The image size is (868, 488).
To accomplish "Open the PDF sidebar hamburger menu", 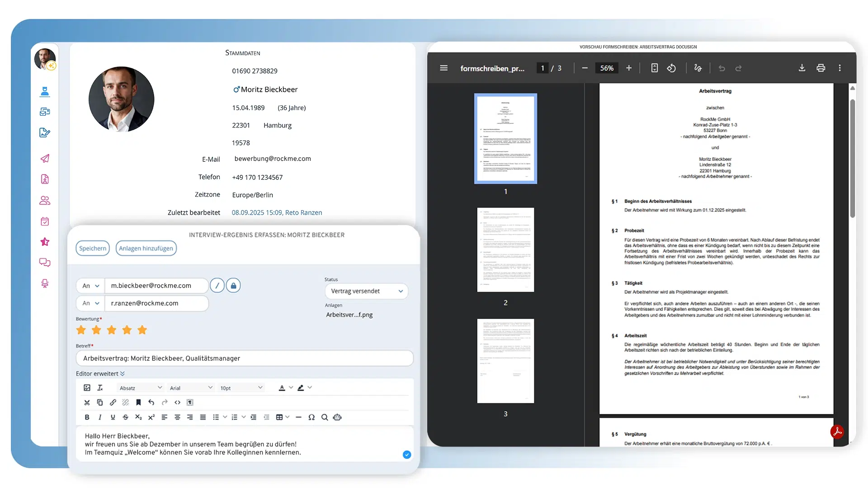I will pyautogui.click(x=443, y=68).
